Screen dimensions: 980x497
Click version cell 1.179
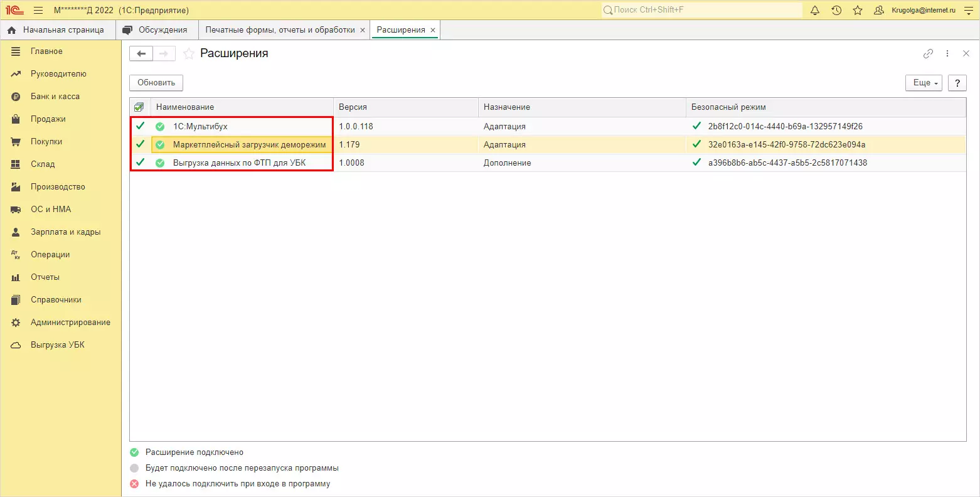coord(349,144)
